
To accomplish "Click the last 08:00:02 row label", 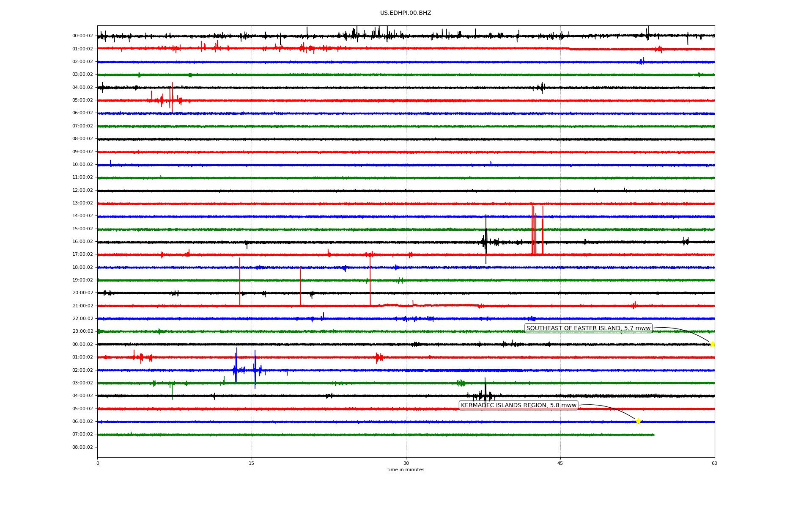I will (x=82, y=447).
